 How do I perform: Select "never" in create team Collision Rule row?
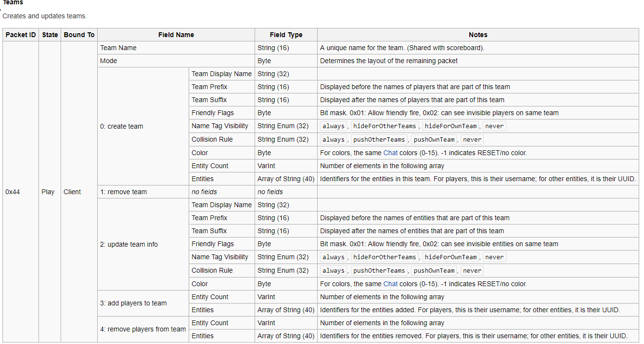click(x=472, y=140)
